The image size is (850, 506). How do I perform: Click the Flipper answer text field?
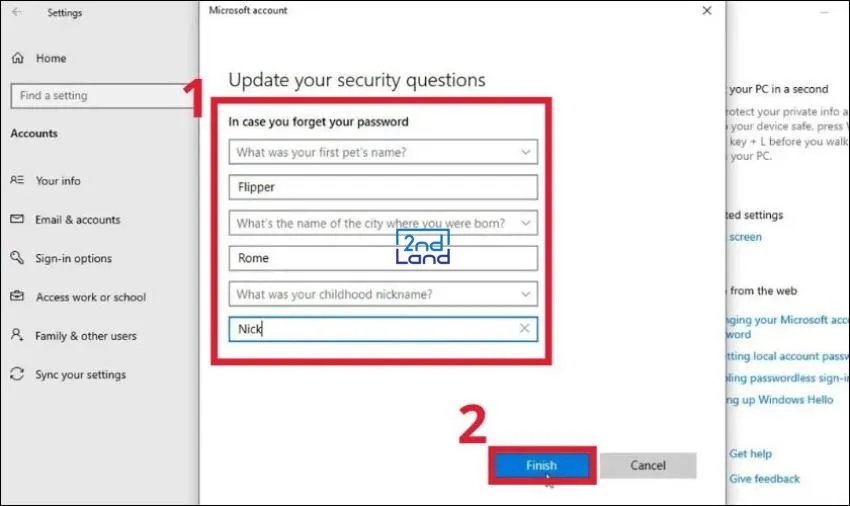coord(383,187)
